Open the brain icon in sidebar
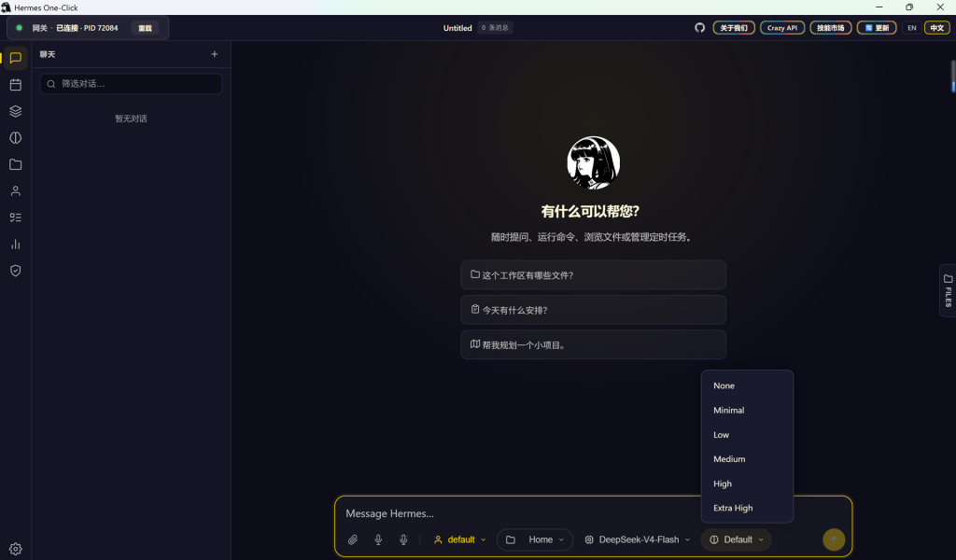Image resolution: width=956 pixels, height=560 pixels. 16,138
